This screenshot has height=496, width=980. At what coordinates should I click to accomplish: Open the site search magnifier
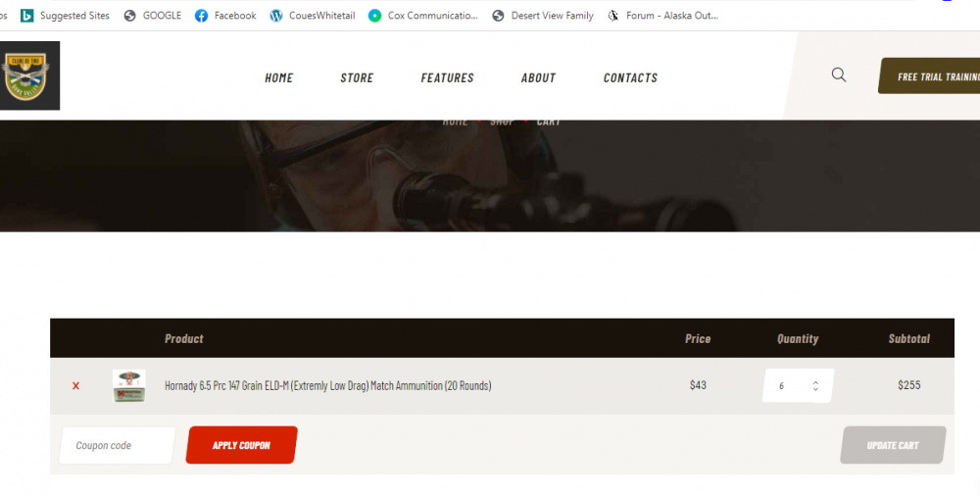[x=839, y=75]
